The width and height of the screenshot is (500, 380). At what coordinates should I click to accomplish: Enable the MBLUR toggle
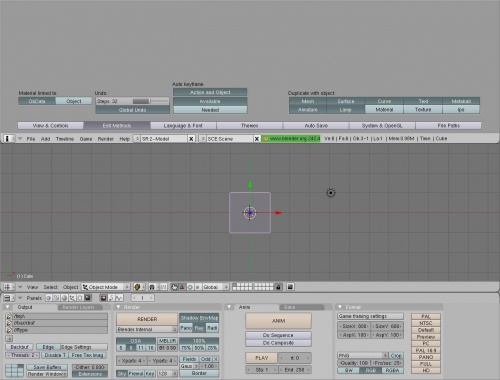[167, 341]
